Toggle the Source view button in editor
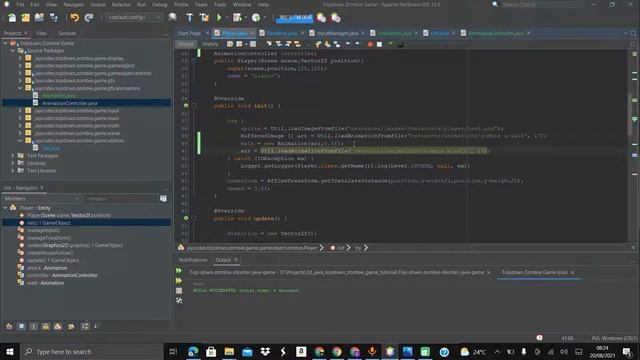 [x=186, y=44]
